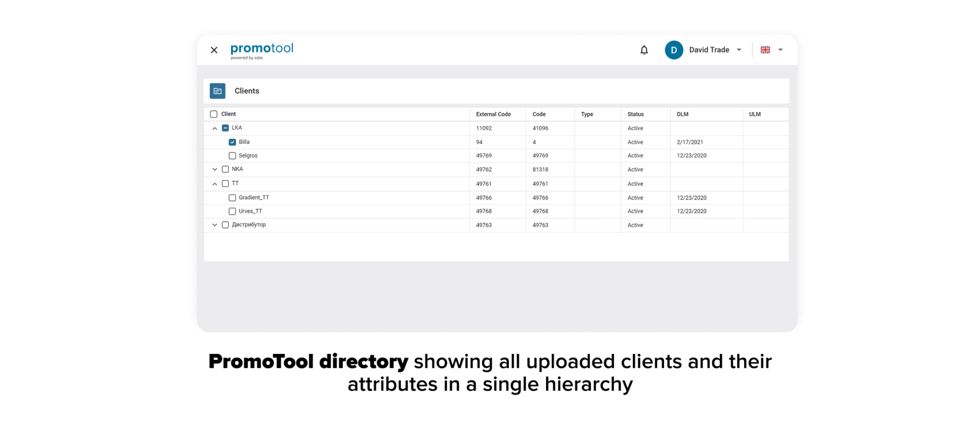Expand the NKA client group
The height and width of the screenshot is (428, 980).
click(x=215, y=170)
